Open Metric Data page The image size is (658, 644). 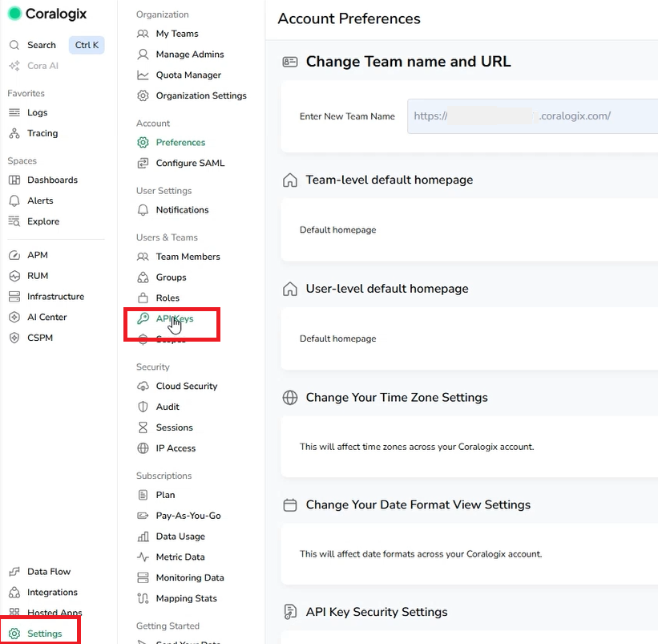tap(180, 557)
